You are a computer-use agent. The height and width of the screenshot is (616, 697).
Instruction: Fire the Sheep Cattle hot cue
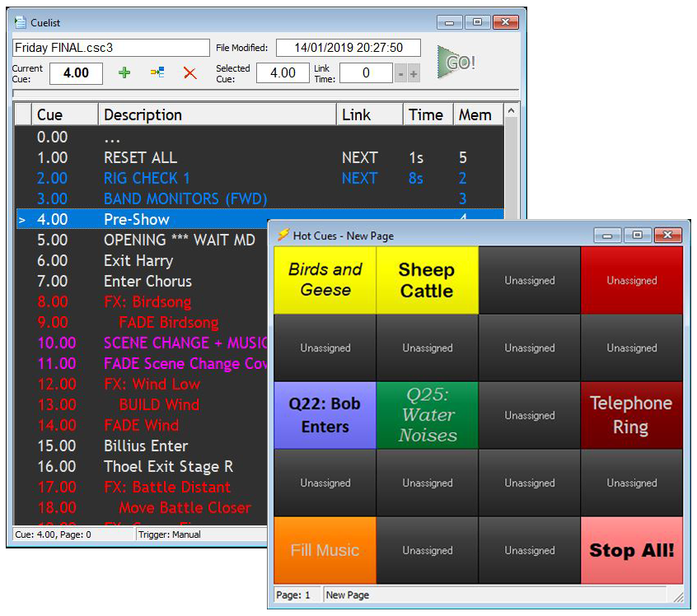click(x=427, y=278)
